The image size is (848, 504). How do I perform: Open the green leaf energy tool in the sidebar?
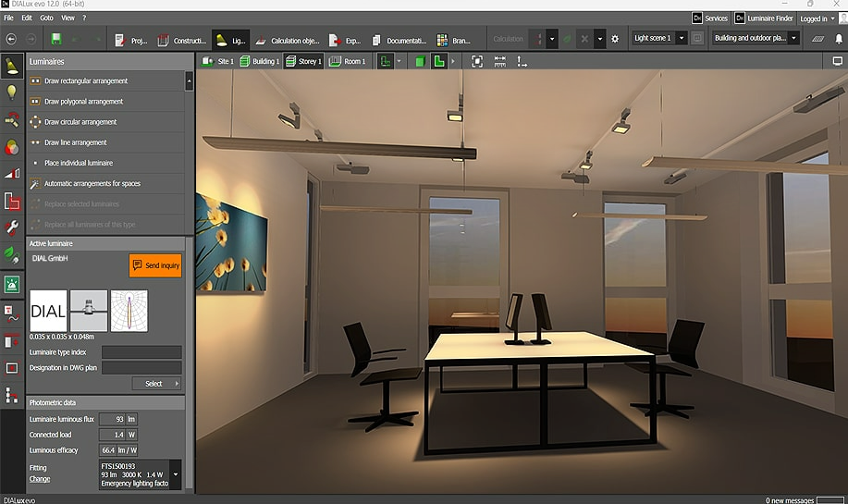(12, 254)
